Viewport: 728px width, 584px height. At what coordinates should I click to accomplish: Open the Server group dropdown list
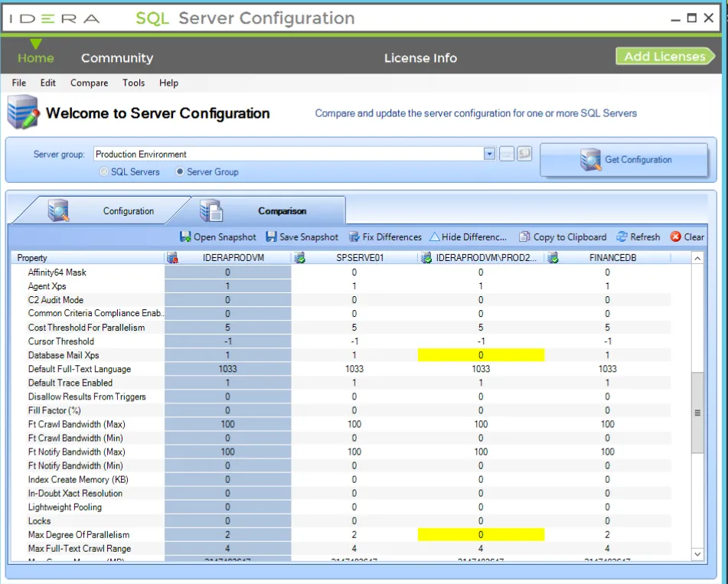pos(489,153)
